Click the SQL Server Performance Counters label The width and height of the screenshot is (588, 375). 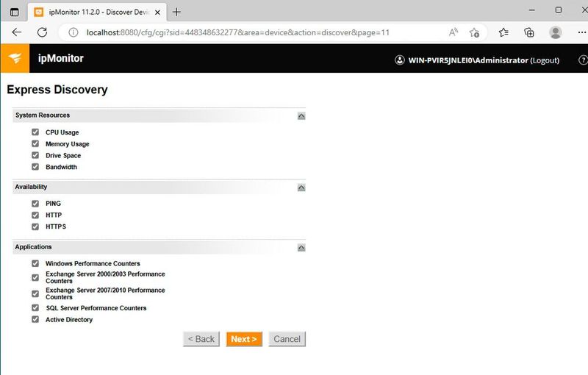pyautogui.click(x=96, y=308)
